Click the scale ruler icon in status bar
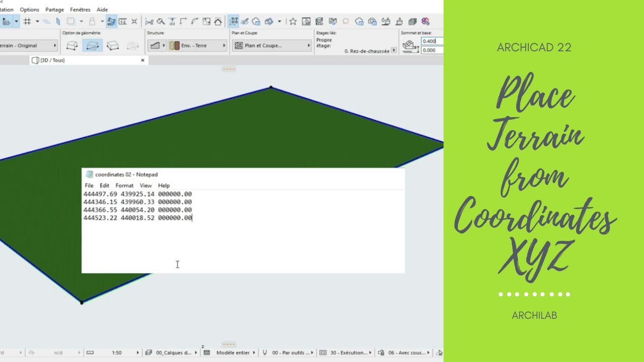 (90, 353)
